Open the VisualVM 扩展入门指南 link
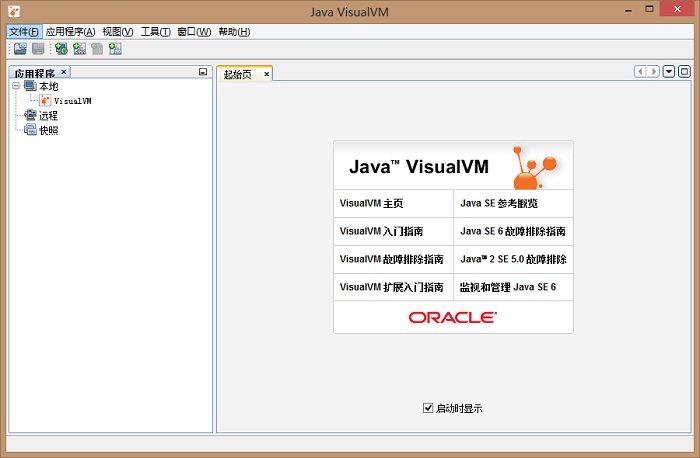 pos(392,287)
